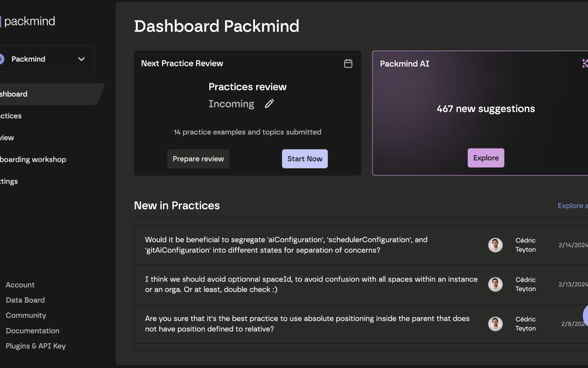
Task: Click the pencil icon to edit Incoming status
Action: click(x=269, y=103)
